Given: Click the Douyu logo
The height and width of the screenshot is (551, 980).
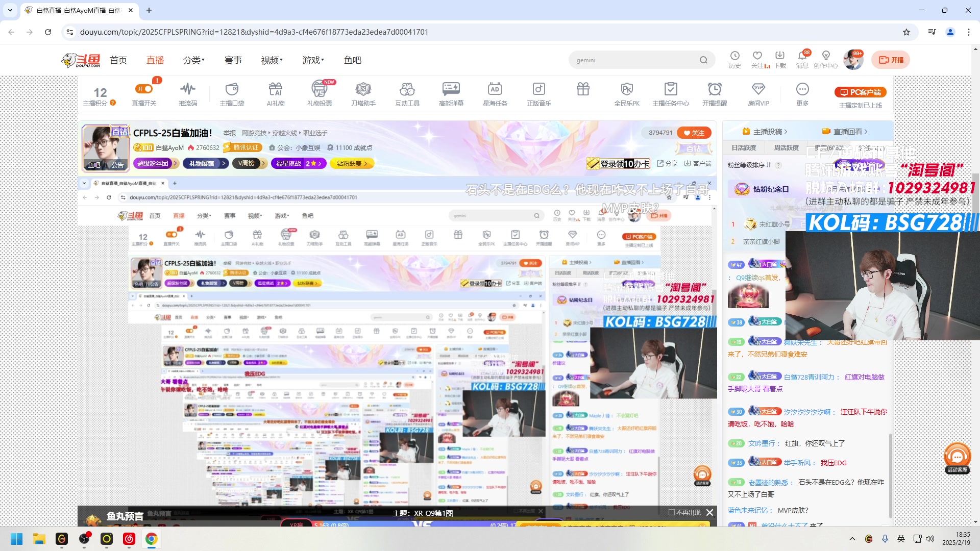Looking at the screenshot, I should pyautogui.click(x=81, y=60).
